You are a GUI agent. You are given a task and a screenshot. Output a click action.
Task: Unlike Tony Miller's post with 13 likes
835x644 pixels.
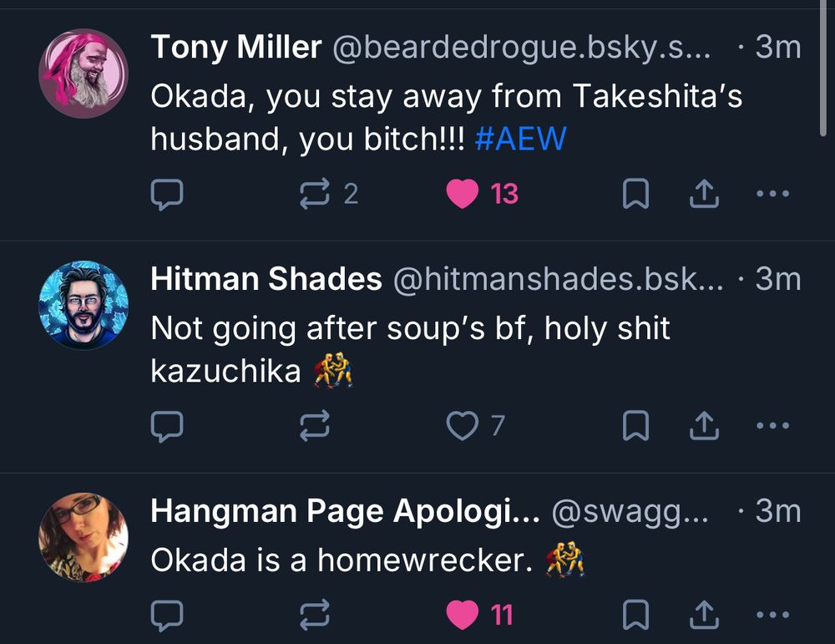click(x=469, y=193)
